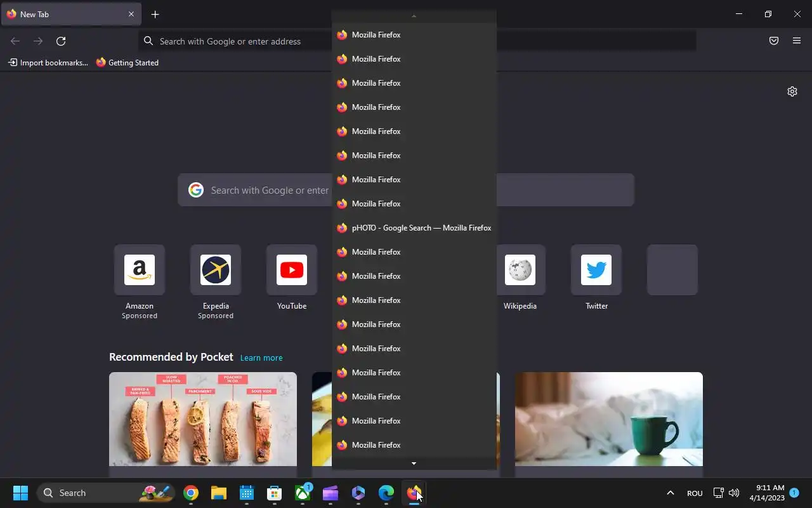
Task: Open the Calendar app on taskbar
Action: 247,493
